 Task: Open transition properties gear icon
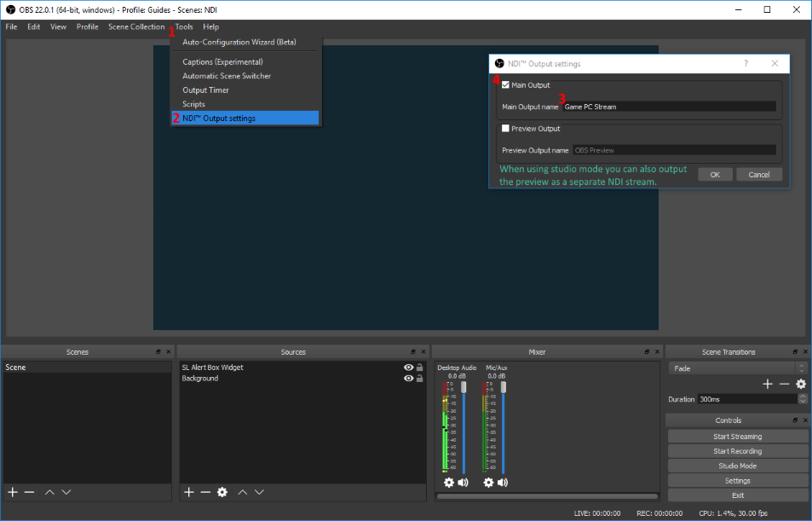(801, 384)
